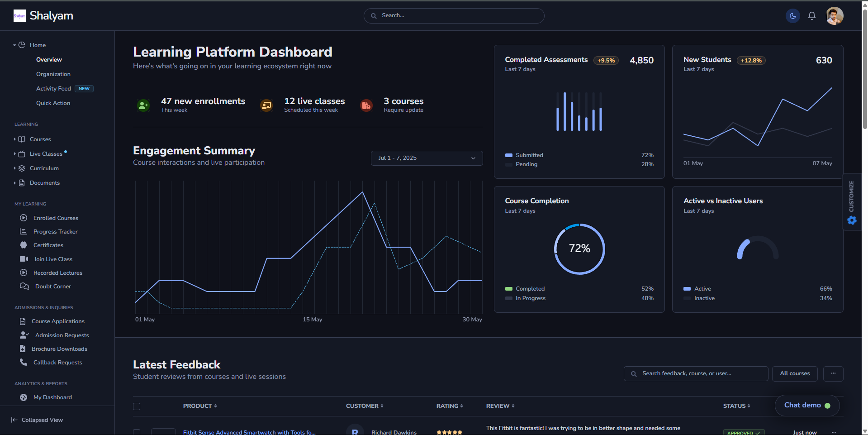
Task: Check the select-all feedback checkbox
Action: (x=137, y=406)
